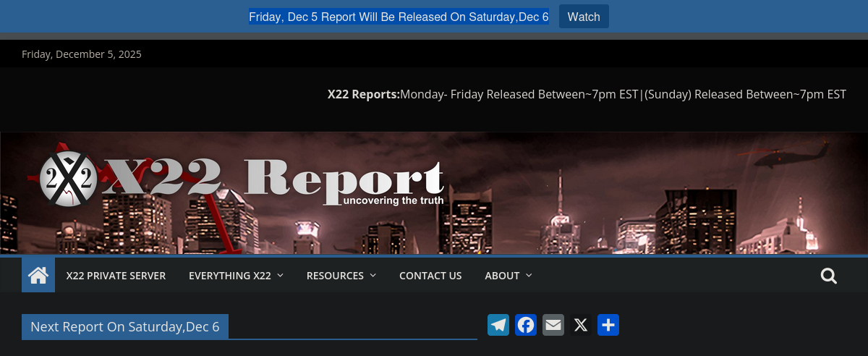Viewport: 868px width, 356px height.
Task: Click the round X22 logo emblem
Action: 67,177
